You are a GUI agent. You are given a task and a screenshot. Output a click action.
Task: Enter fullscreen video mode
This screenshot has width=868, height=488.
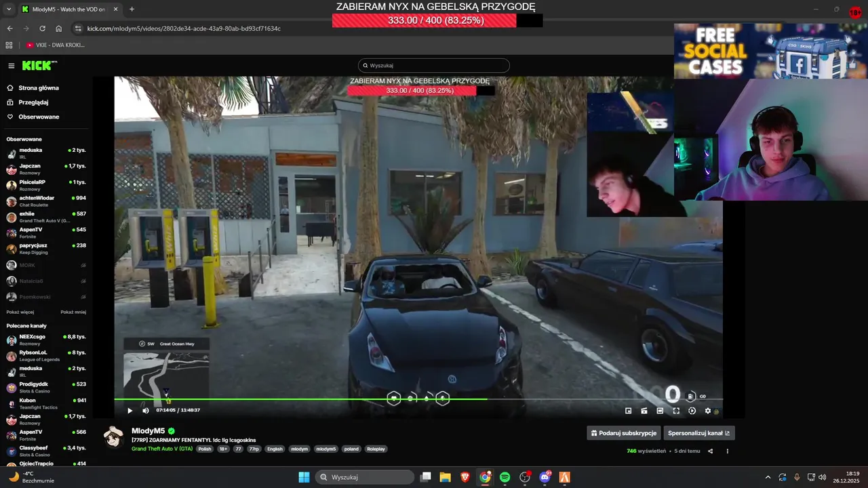tap(676, 411)
